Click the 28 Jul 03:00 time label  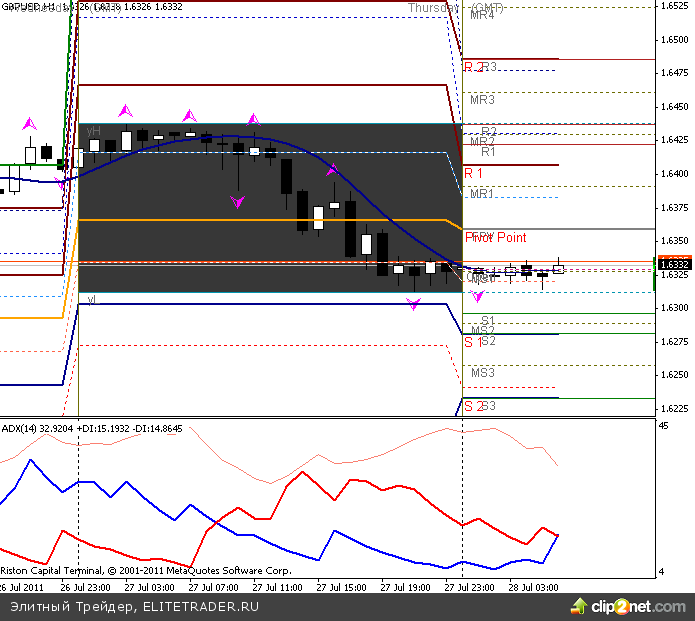coord(533,586)
